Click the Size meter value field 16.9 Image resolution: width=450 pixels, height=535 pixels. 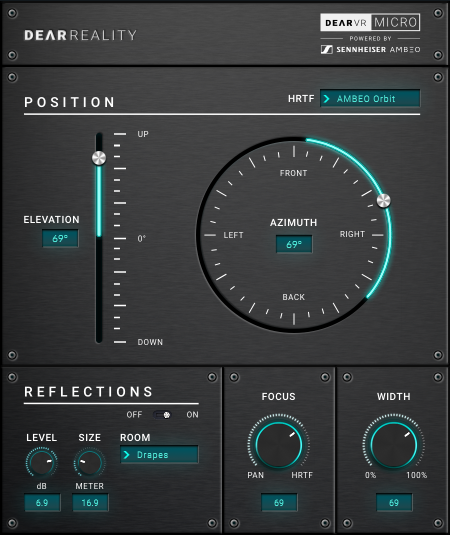(x=90, y=503)
